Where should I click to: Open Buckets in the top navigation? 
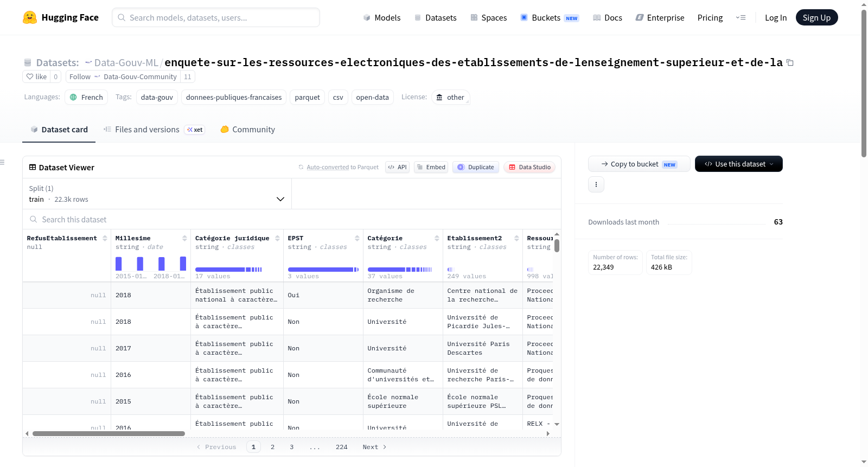pyautogui.click(x=550, y=18)
